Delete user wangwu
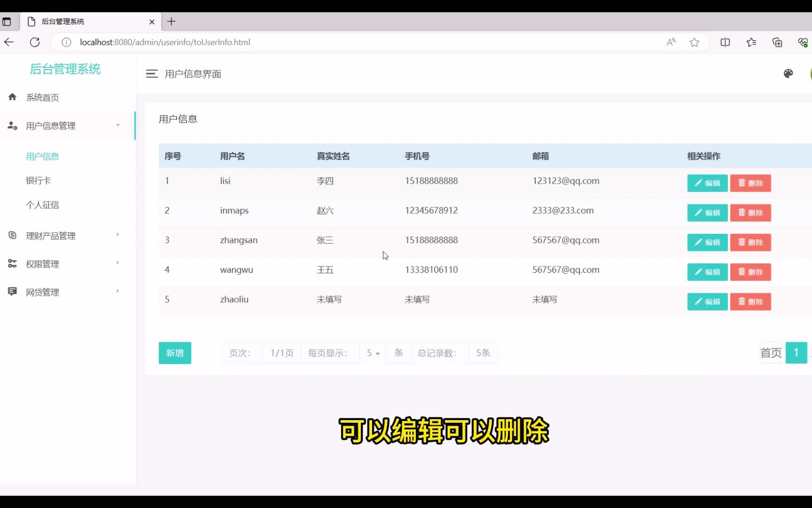The height and width of the screenshot is (508, 812). pyautogui.click(x=750, y=272)
